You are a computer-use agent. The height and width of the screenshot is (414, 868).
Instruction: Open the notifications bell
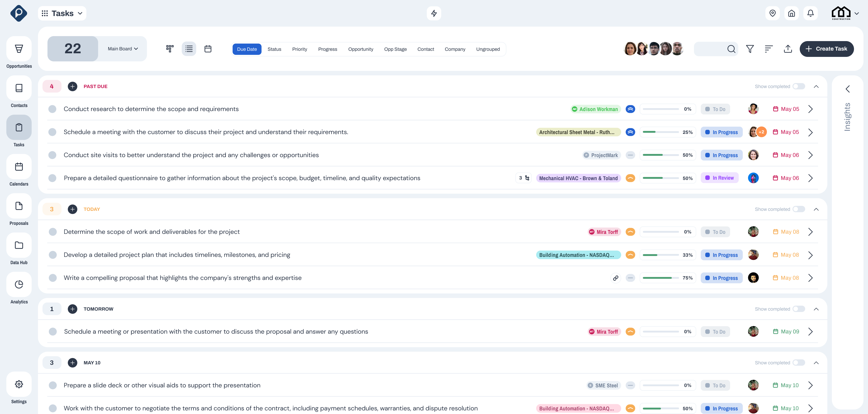tap(810, 14)
